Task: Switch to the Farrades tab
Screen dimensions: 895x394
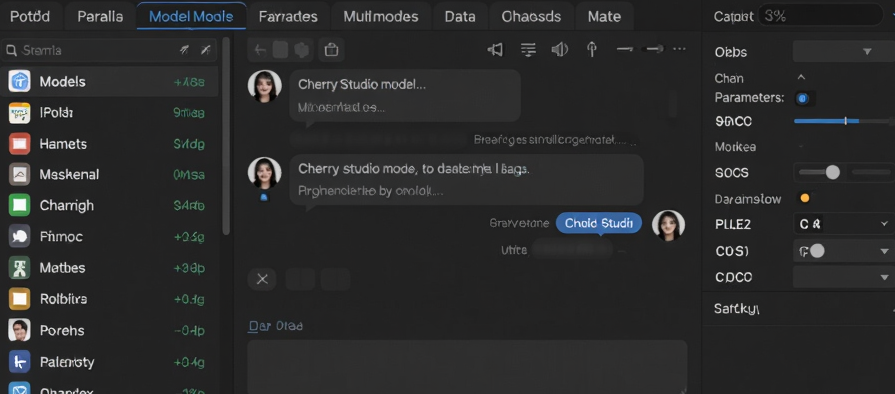Action: (x=288, y=17)
